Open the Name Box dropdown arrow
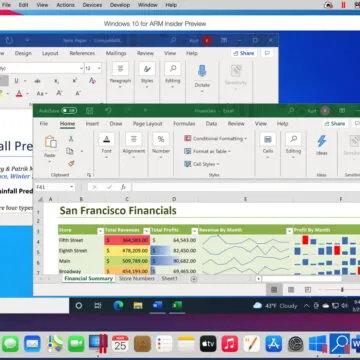 (x=71, y=187)
